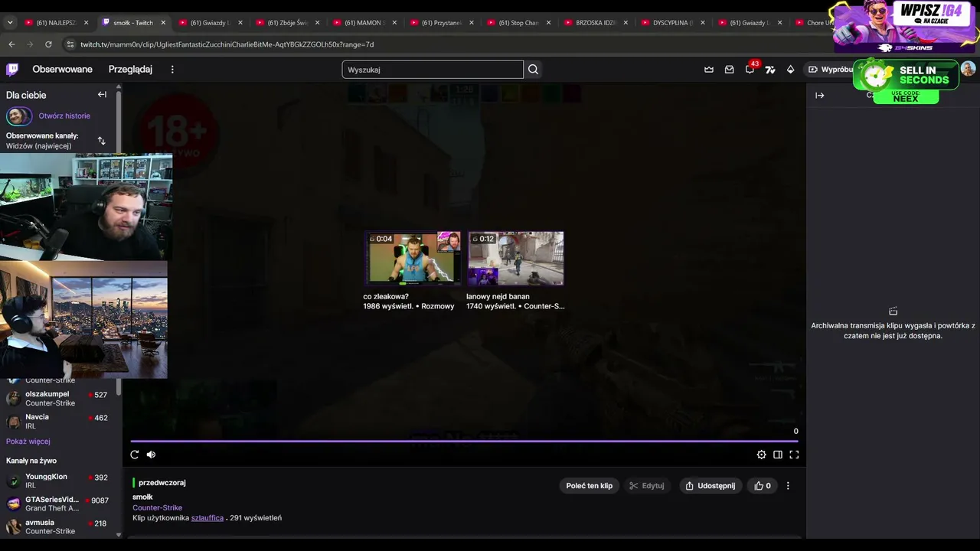
Task: Sort followed channels with arrows icon
Action: 102,141
